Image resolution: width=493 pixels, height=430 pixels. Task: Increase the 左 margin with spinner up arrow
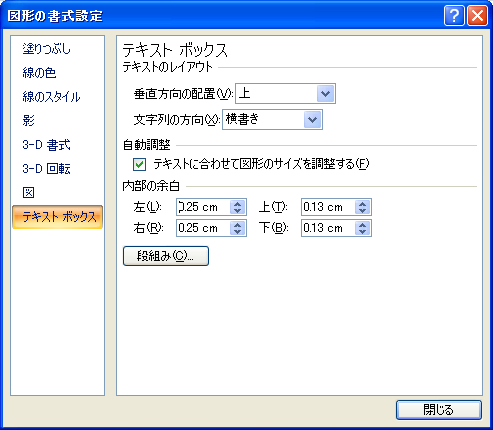click(x=237, y=204)
